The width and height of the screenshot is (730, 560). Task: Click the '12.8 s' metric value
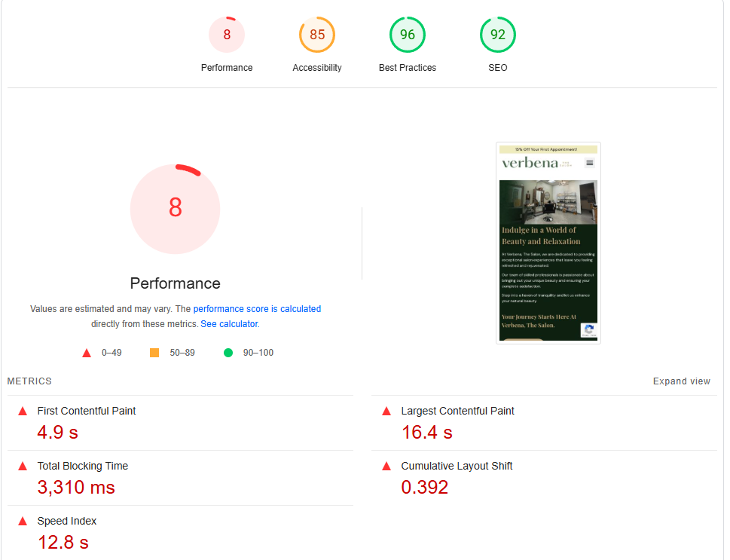63,543
